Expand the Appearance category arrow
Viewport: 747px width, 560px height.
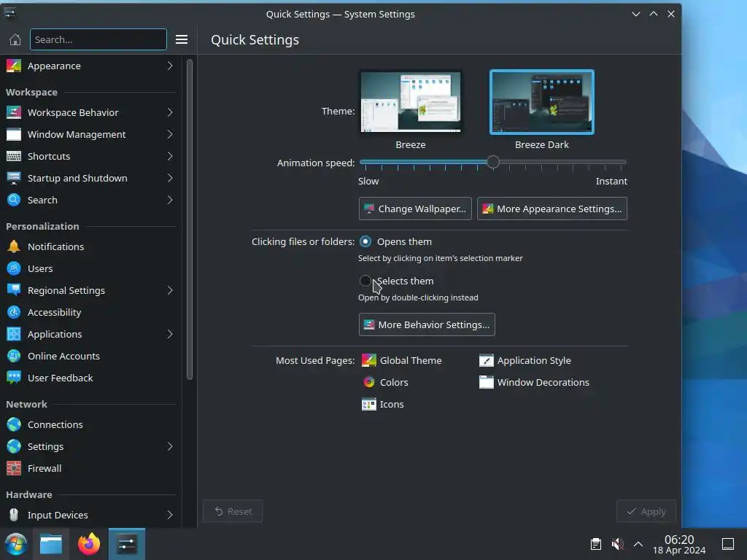(170, 66)
